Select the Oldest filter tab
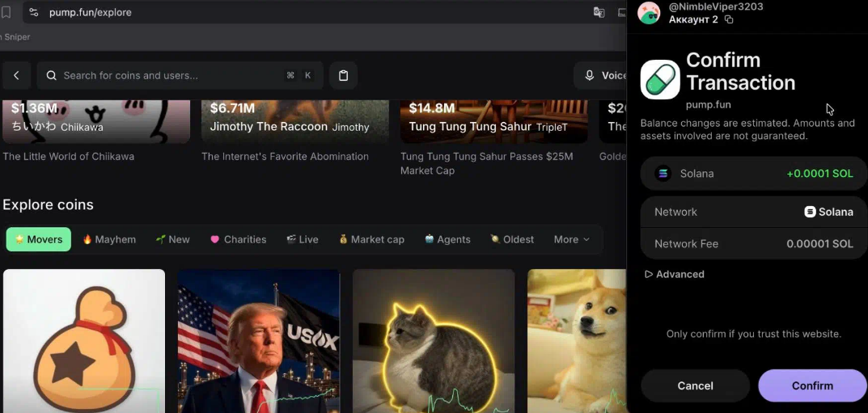This screenshot has height=413, width=868. 512,239
